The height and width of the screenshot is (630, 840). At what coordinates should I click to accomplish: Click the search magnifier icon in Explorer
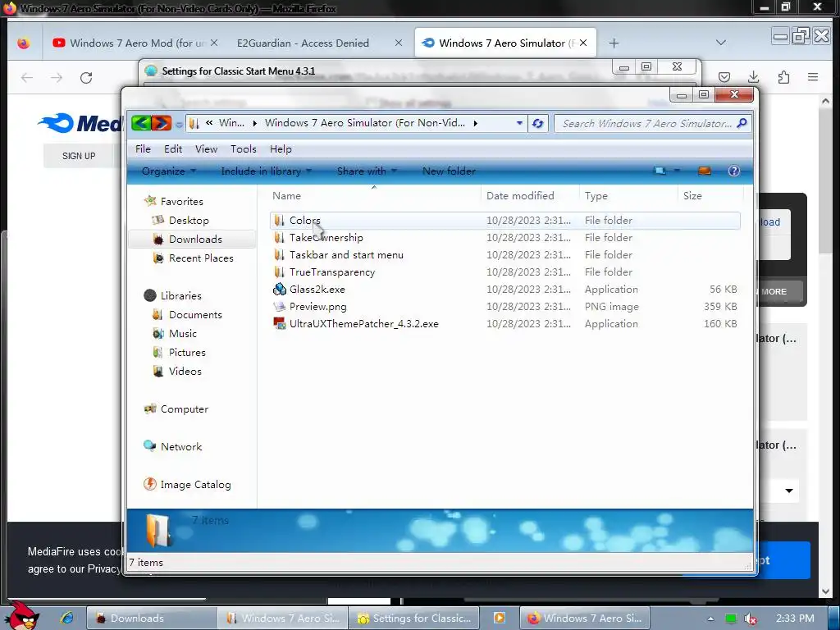point(742,123)
